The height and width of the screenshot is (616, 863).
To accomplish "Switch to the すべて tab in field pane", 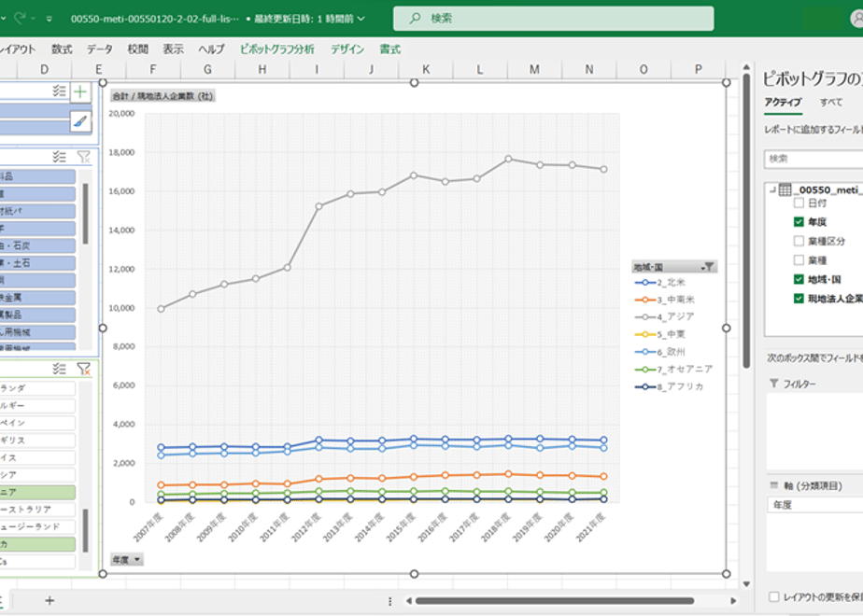I will (830, 103).
